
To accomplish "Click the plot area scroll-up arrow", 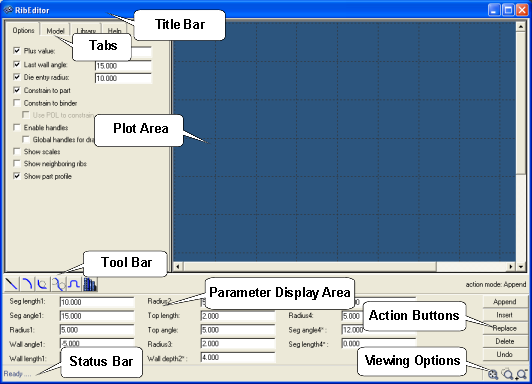I will [x=520, y=26].
